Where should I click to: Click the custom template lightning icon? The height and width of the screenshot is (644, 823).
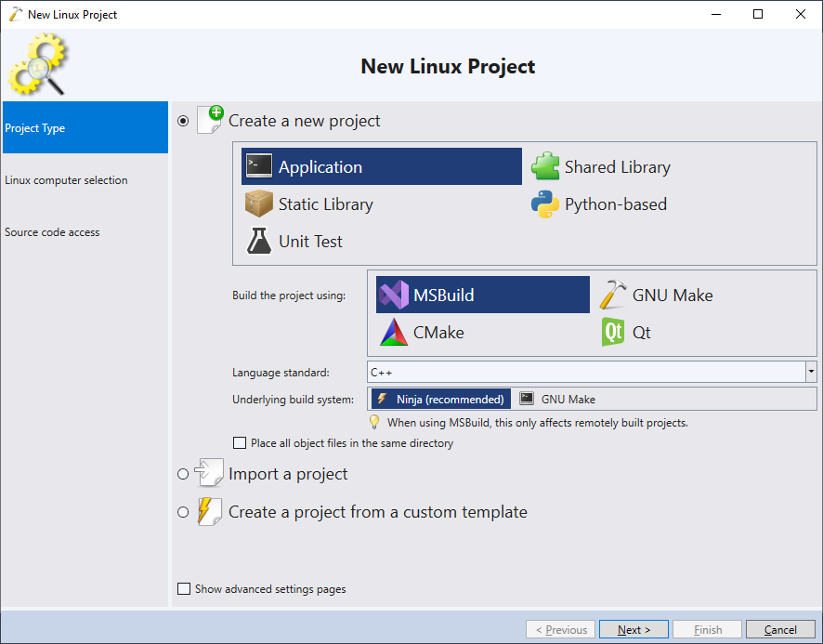[x=209, y=511]
